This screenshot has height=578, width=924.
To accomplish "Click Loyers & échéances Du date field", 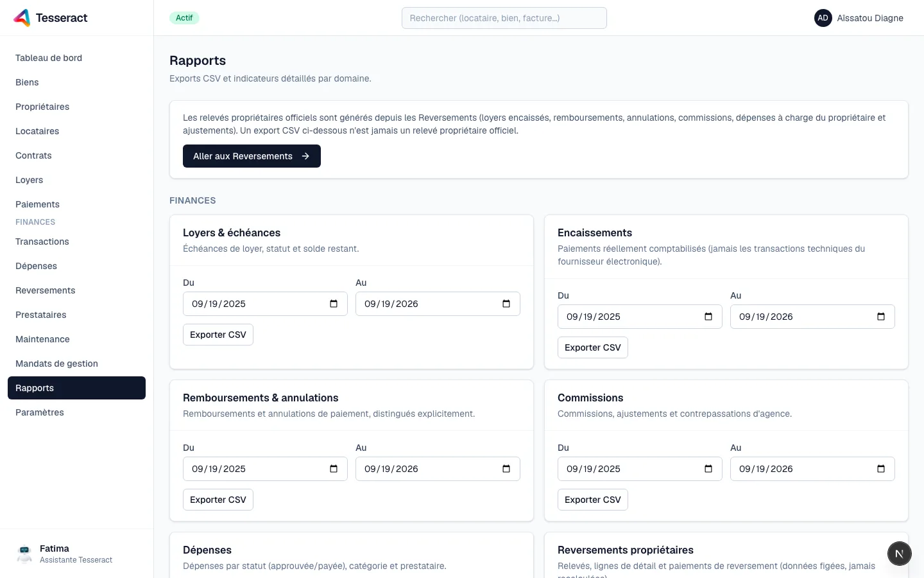I will [x=265, y=304].
